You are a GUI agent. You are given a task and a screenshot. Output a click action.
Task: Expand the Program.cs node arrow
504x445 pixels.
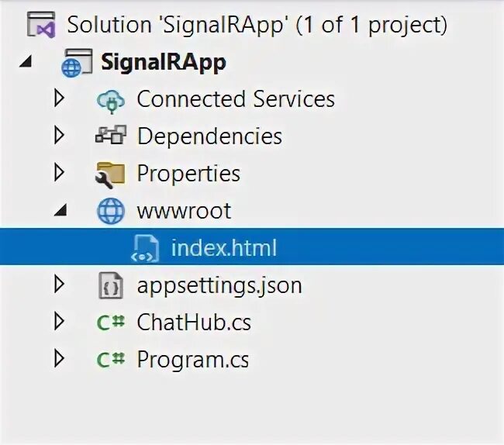coord(59,360)
